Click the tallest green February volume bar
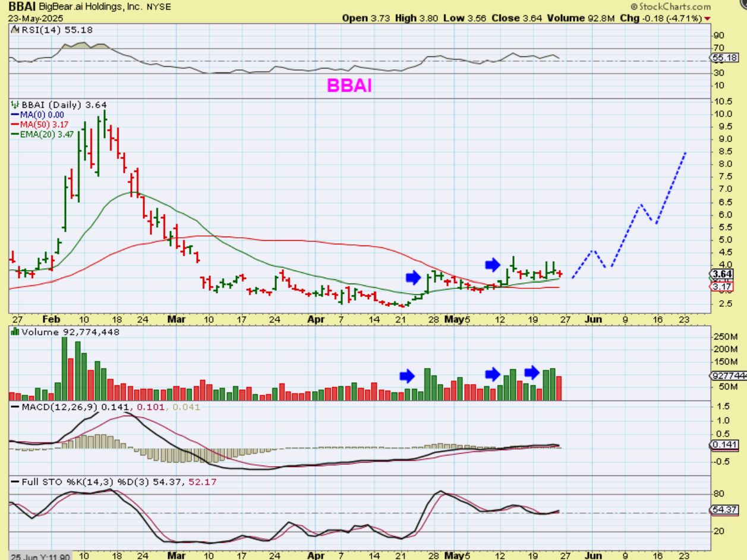Screen dimensions: 747x560 [x=65, y=369]
